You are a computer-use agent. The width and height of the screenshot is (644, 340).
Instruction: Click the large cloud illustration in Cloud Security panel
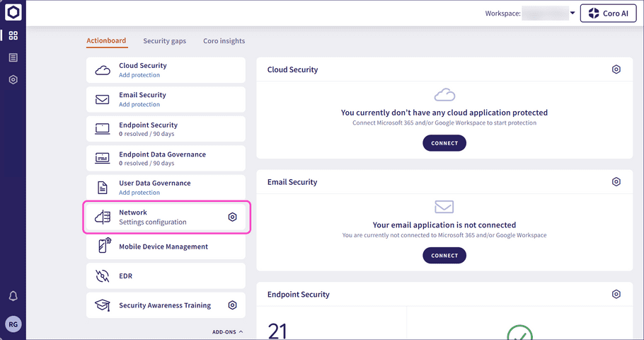pyautogui.click(x=444, y=94)
